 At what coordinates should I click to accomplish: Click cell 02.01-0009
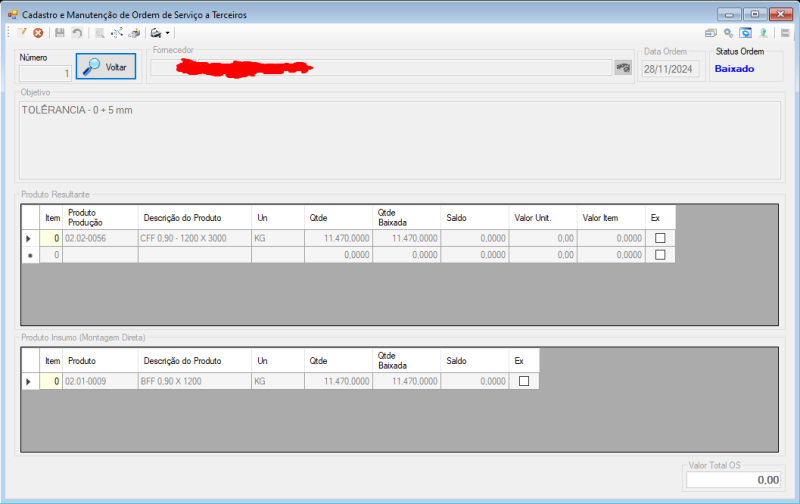point(100,381)
